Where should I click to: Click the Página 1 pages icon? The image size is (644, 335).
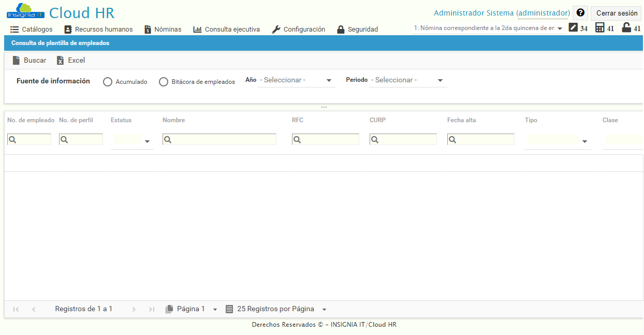pyautogui.click(x=169, y=308)
